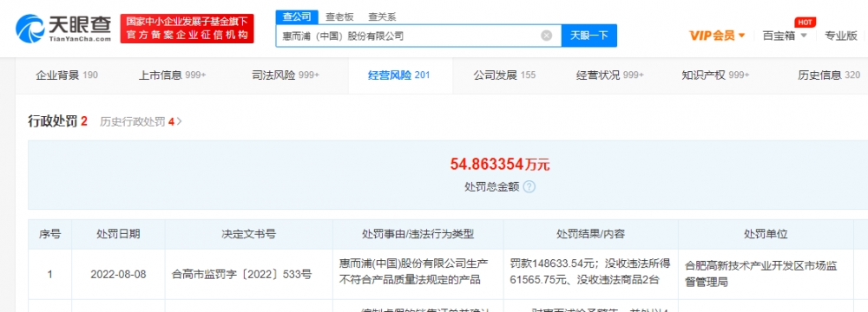
Task: Open the 专业版 link
Action: pos(841,36)
